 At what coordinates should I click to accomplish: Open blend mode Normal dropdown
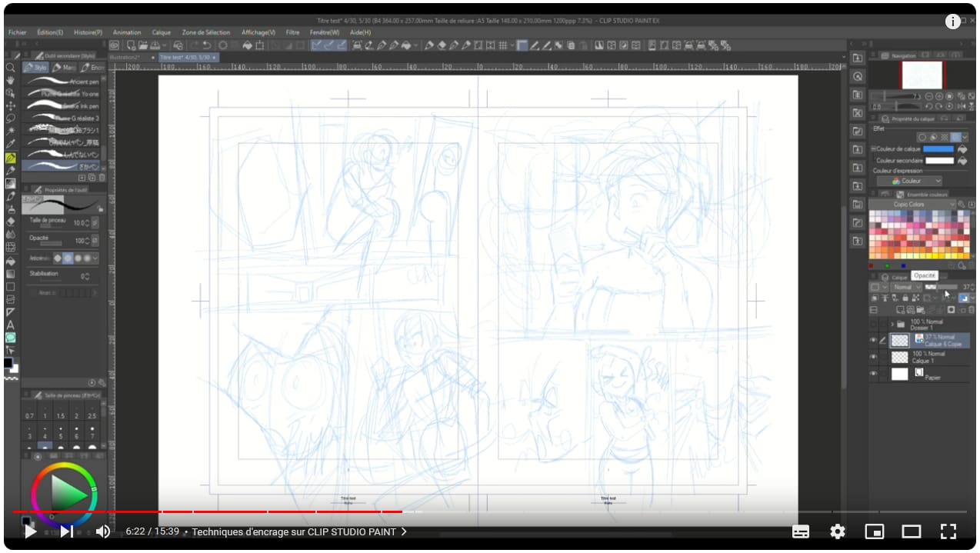905,287
